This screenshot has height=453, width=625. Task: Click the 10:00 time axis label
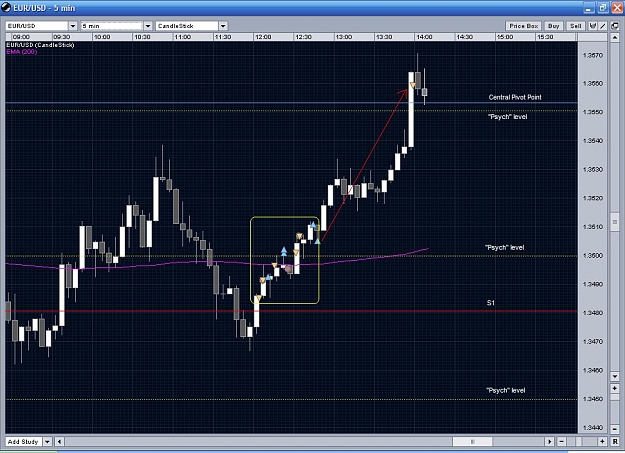tap(102, 37)
